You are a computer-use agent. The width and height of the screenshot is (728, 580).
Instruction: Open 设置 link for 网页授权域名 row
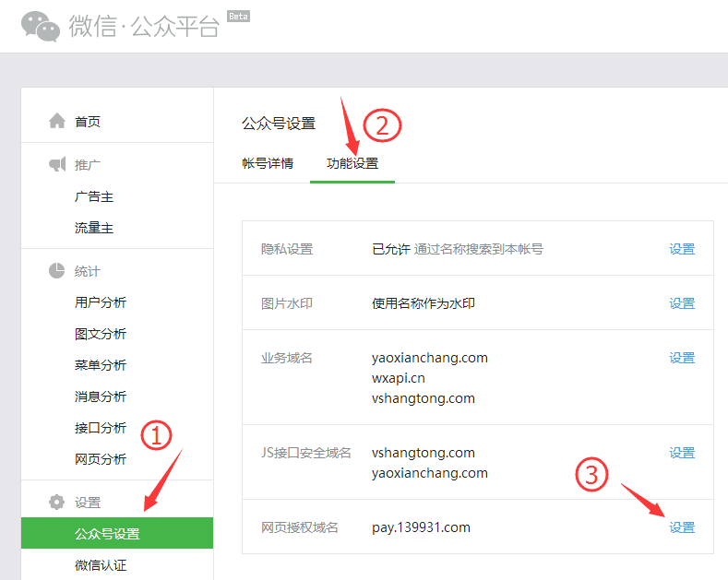pyautogui.click(x=681, y=527)
